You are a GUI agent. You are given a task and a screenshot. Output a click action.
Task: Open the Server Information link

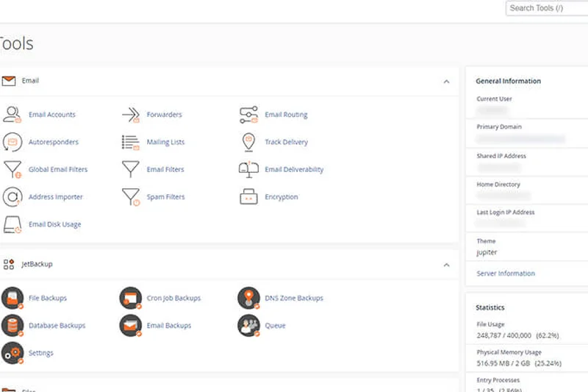[x=506, y=274]
